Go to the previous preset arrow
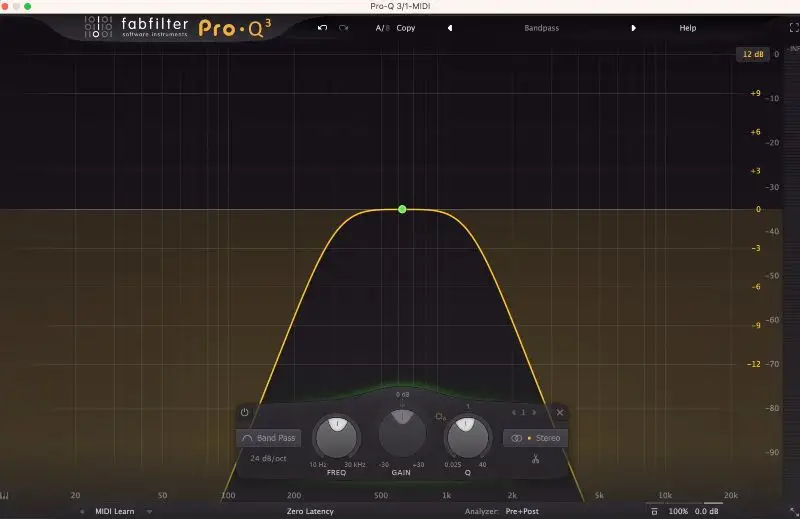 tap(450, 28)
